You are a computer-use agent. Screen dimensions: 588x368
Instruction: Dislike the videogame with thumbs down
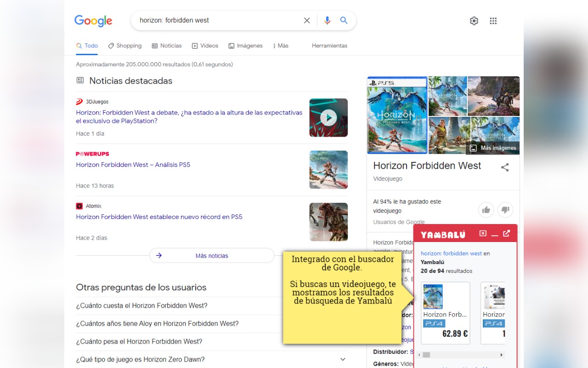(x=505, y=210)
